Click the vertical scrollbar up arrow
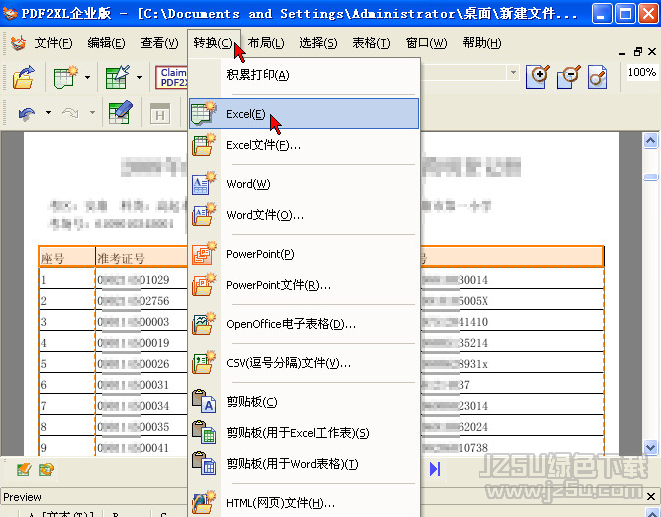Screen dimensions: 661x517 coord(650,140)
